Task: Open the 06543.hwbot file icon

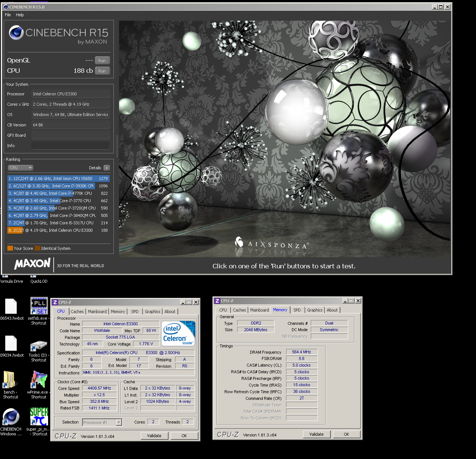Action: [11, 306]
